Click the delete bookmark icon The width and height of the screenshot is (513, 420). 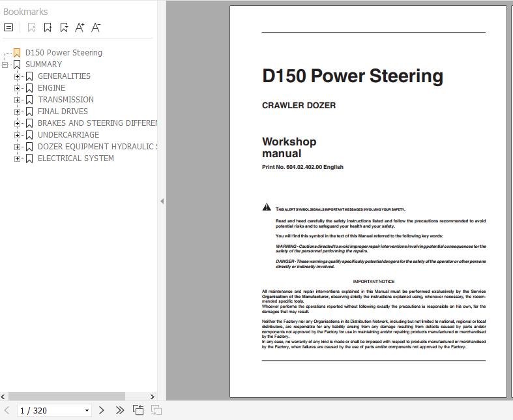coord(31,27)
